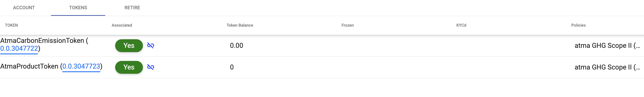Click the Token Balance column header
This screenshot has width=644, height=97.
pos(240,25)
